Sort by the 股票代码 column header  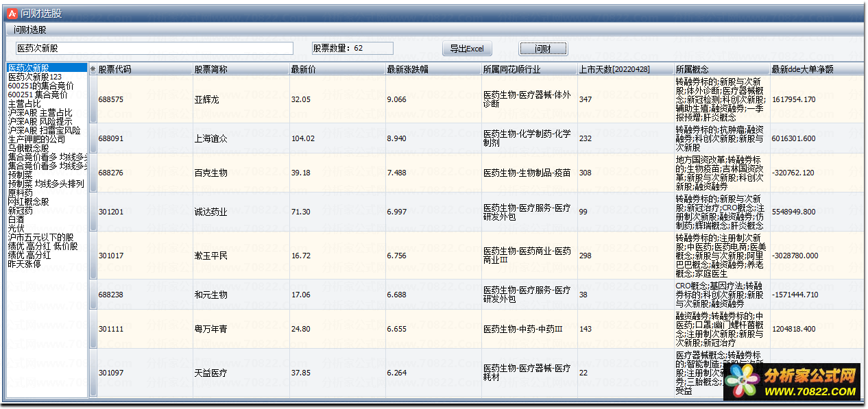tap(144, 69)
